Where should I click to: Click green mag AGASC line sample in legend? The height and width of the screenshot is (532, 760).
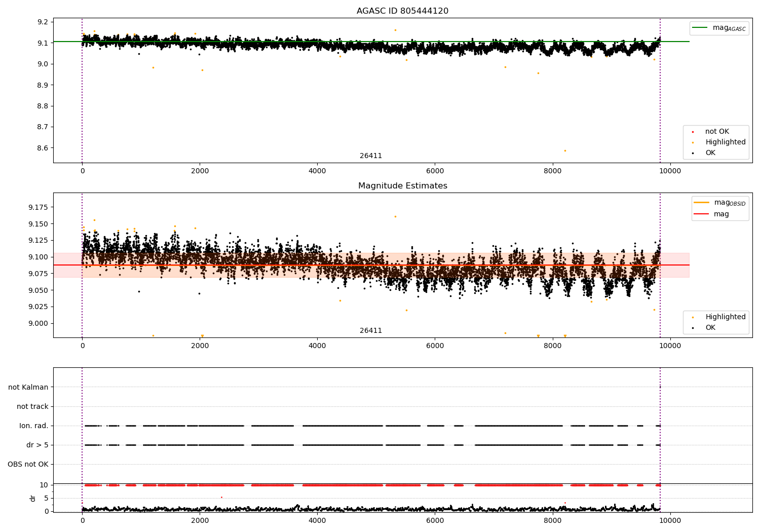[x=700, y=28]
